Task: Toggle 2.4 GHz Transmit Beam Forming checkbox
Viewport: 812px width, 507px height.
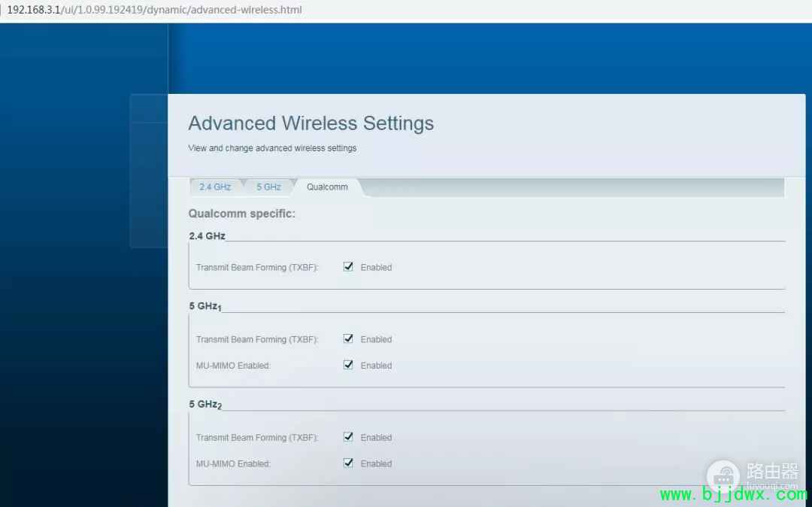Action: point(349,267)
